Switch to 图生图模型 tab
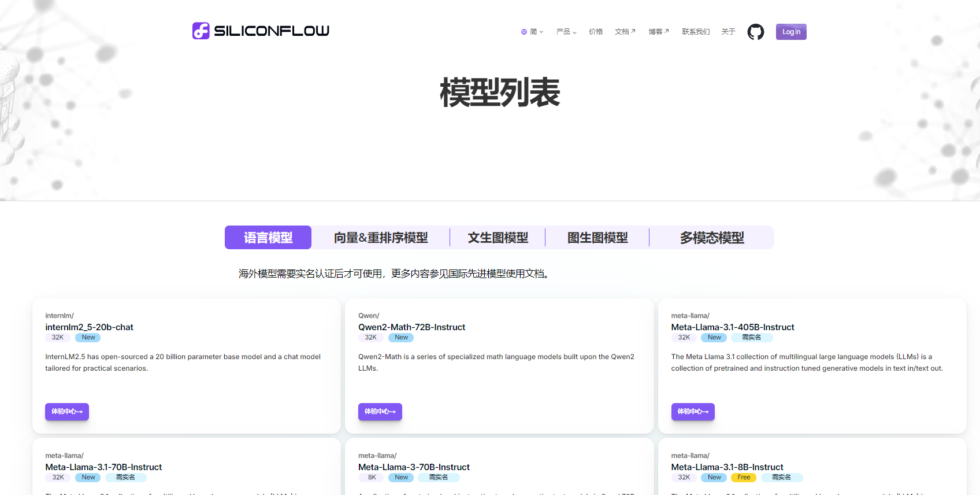Image resolution: width=980 pixels, height=495 pixels. coord(597,238)
